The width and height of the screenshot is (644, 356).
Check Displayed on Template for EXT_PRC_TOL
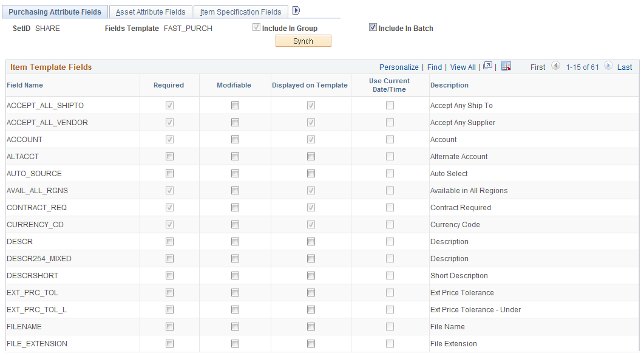pos(311,293)
